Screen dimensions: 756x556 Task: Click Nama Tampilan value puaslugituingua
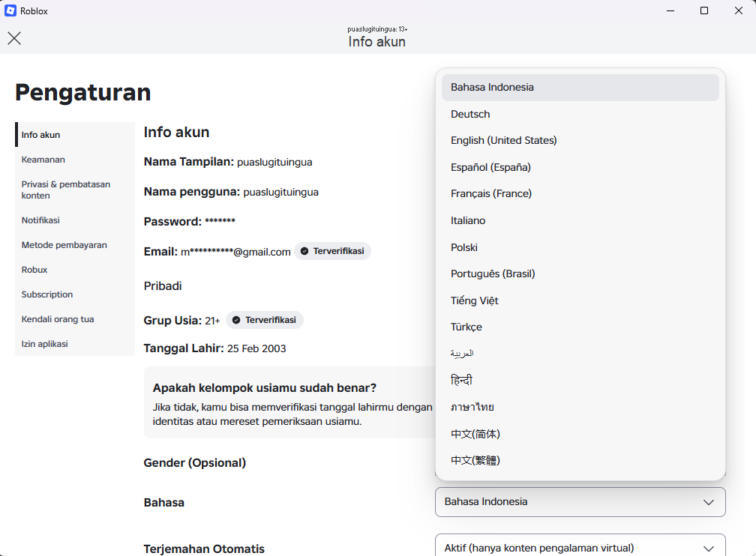274,163
